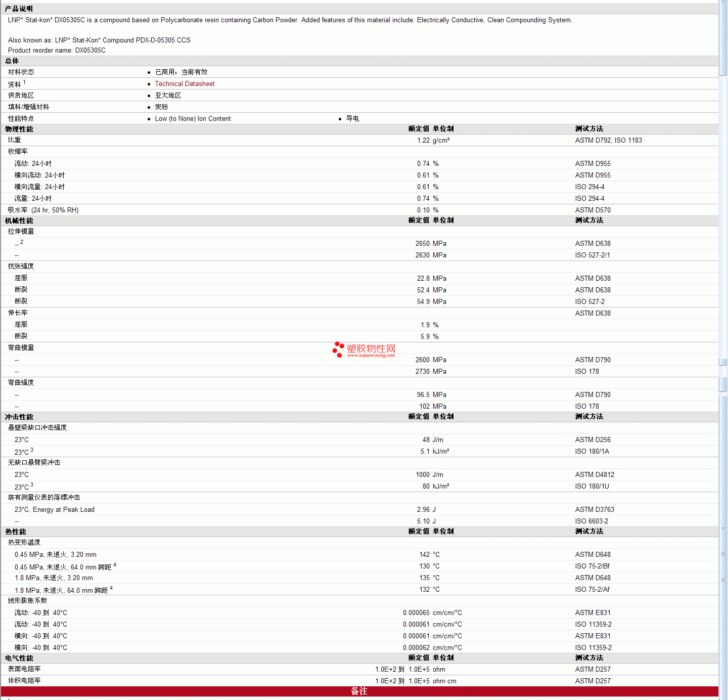The image size is (728, 700).
Task: Open the Technical Datasheet link
Action: 185,84
